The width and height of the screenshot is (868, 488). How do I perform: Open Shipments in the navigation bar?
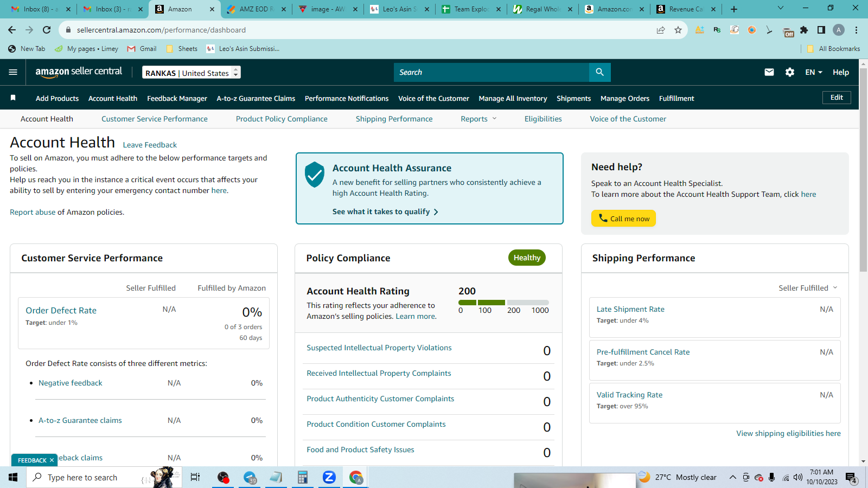point(573,98)
